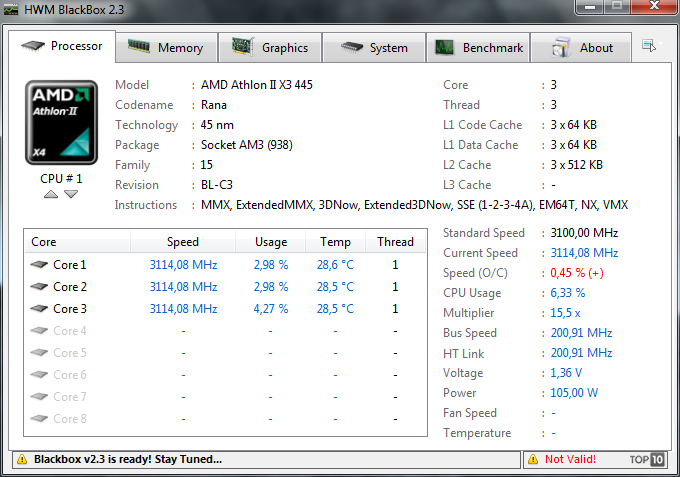Click the TOP 10 icon
The height and width of the screenshot is (477, 680).
pyautogui.click(x=647, y=460)
